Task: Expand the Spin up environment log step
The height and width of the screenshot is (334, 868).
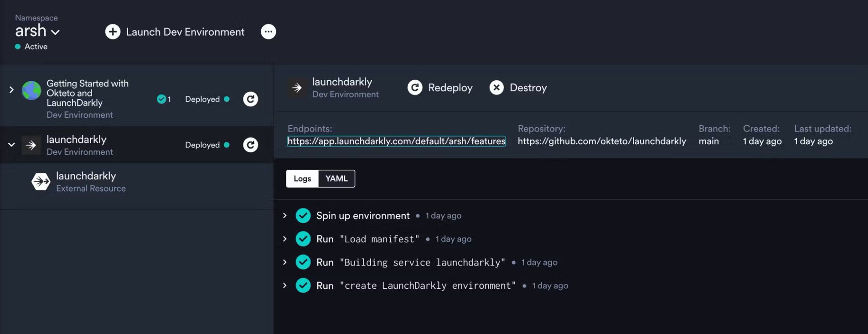Action: tap(284, 215)
